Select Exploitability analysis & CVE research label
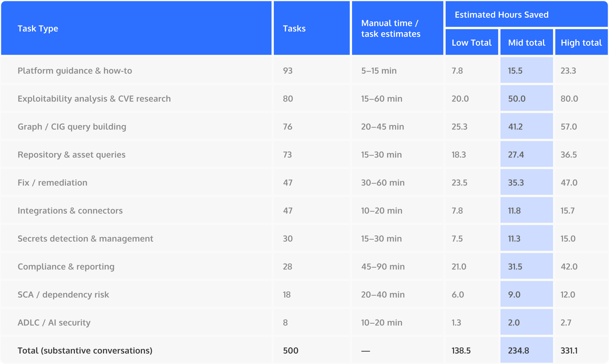The width and height of the screenshot is (609, 364). 94,99
